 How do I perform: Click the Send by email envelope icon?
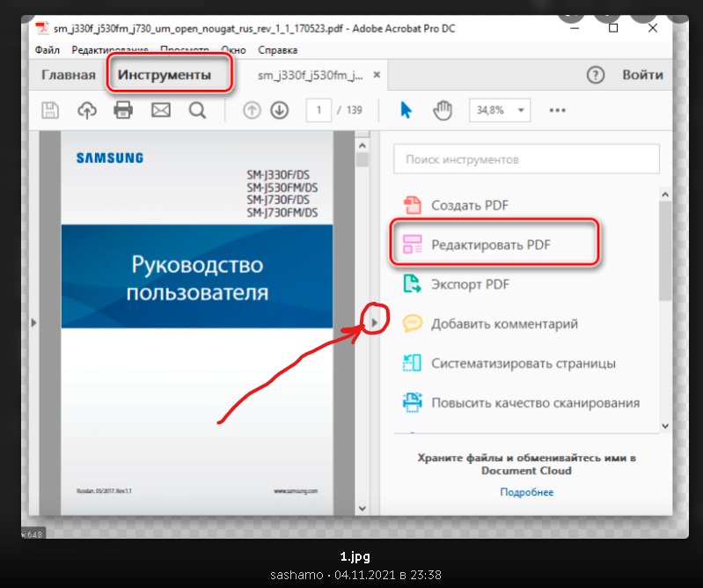point(160,110)
